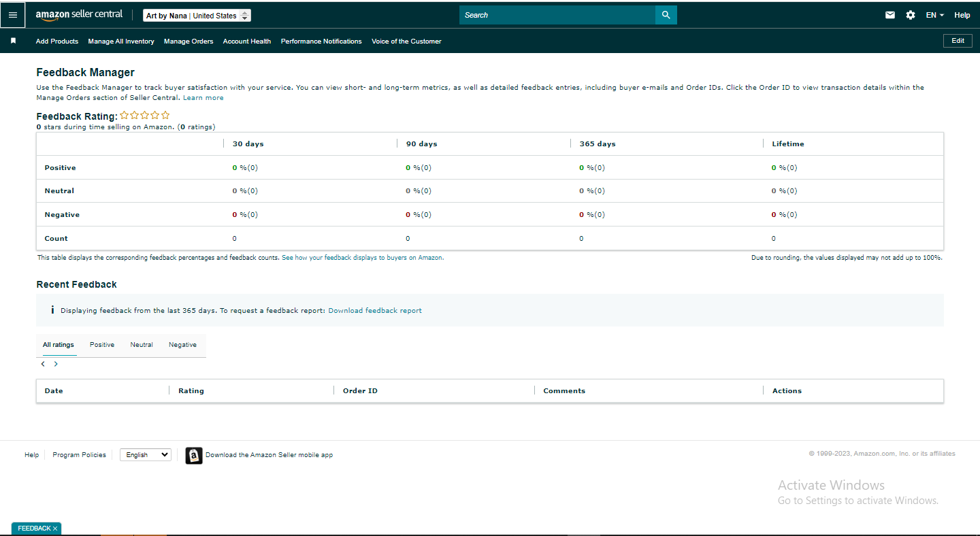Click the Feedback Manager heading

pyautogui.click(x=86, y=73)
